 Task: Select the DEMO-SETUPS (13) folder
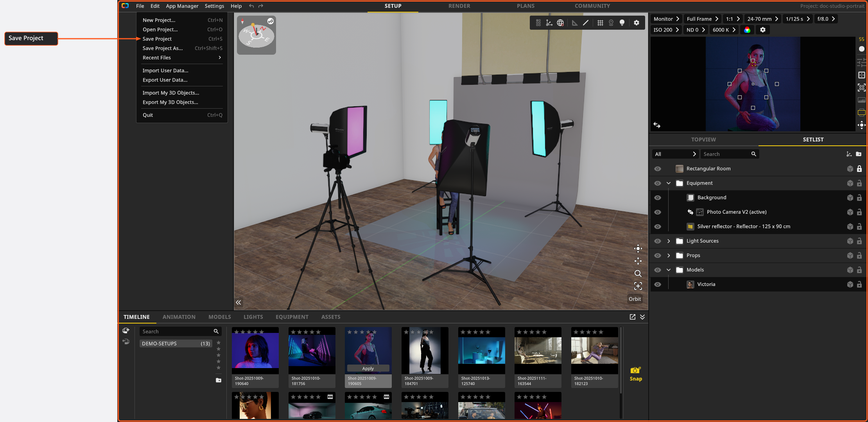pyautogui.click(x=176, y=343)
